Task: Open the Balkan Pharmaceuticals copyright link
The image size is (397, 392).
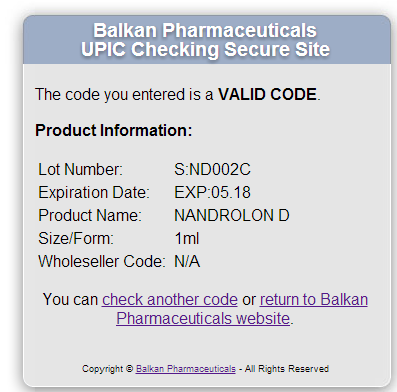Action: 186,369
